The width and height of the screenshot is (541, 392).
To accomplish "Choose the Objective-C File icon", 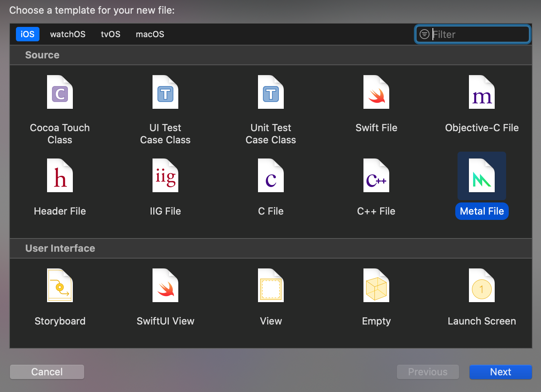I will (x=482, y=92).
